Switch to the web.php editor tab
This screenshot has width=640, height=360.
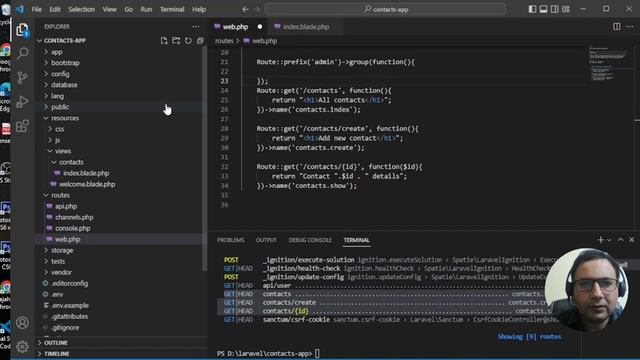point(237,27)
